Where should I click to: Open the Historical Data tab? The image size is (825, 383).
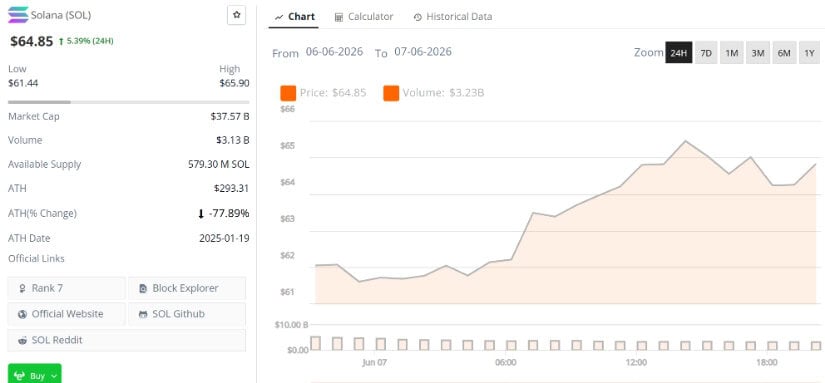[453, 17]
